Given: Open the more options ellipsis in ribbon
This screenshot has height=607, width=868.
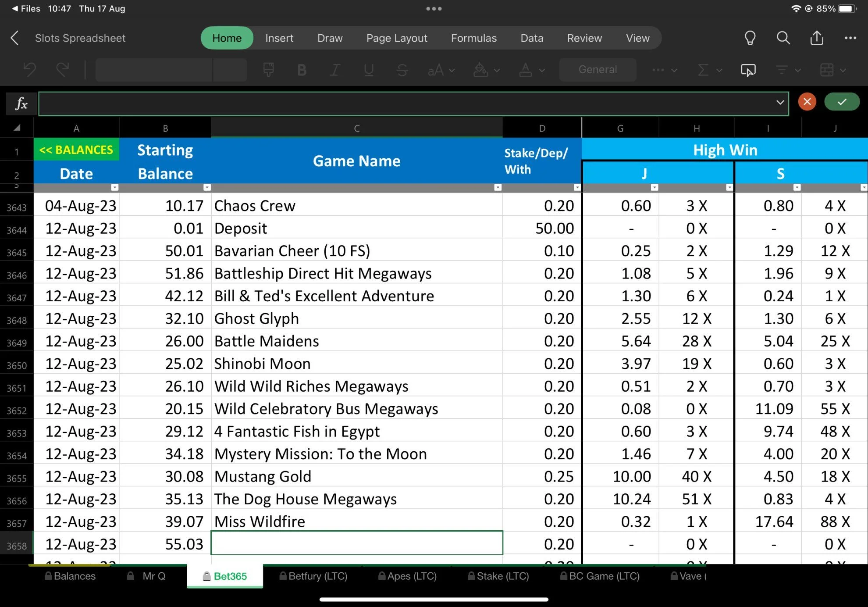Looking at the screenshot, I should pos(658,70).
